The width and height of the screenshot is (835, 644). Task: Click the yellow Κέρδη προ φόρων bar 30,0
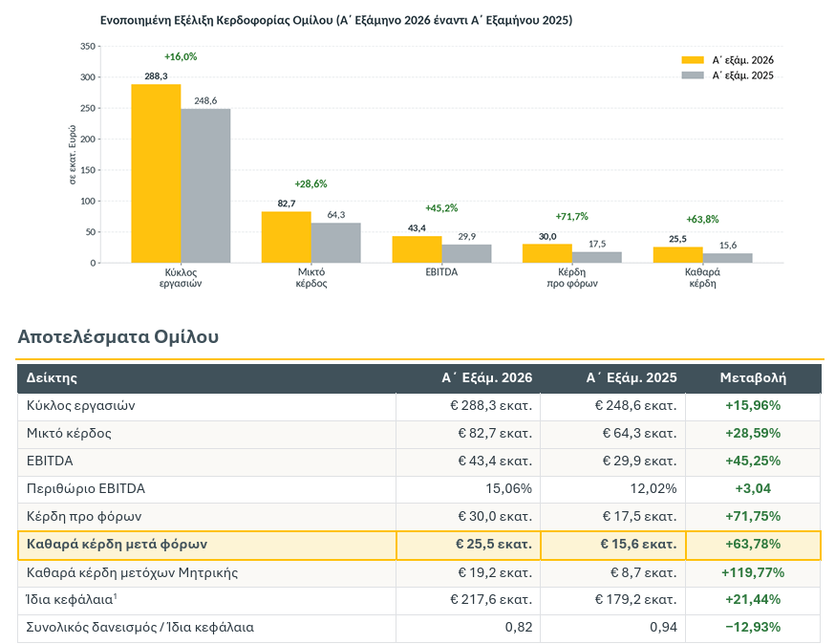(547, 253)
